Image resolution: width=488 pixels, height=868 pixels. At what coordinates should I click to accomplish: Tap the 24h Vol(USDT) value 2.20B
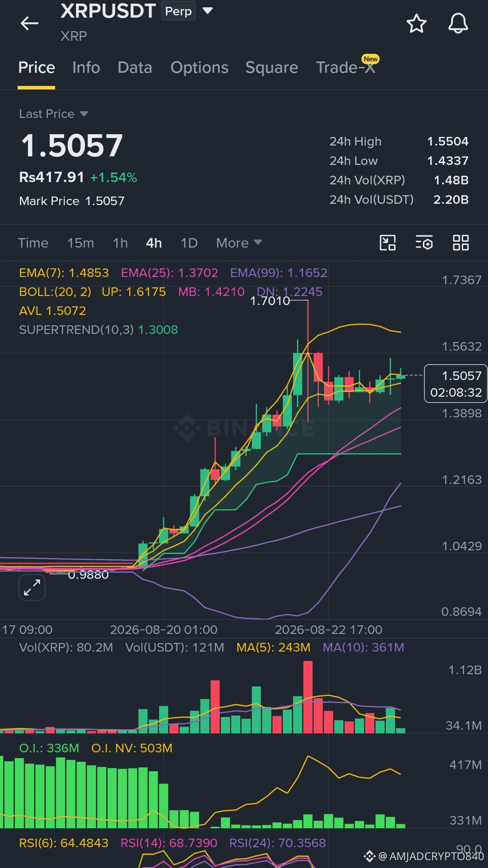pyautogui.click(x=451, y=200)
